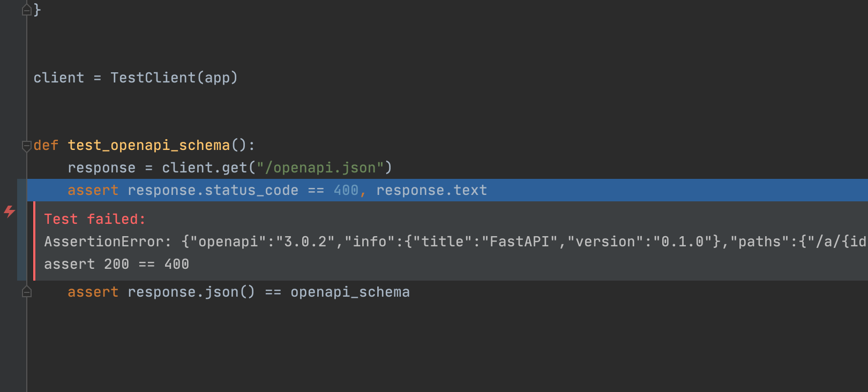Screen dimensions: 868x392
Task: Click the 400 literal in the highlighted line
Action: [346, 190]
